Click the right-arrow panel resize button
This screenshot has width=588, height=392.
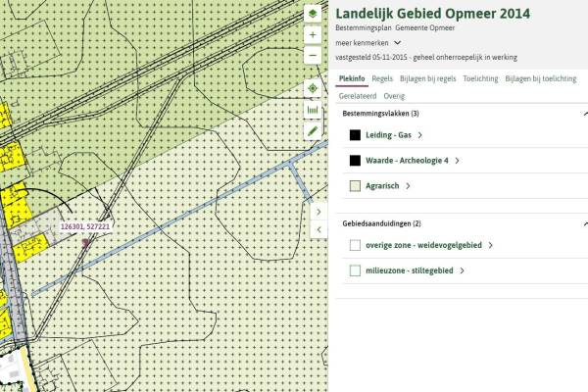click(318, 212)
